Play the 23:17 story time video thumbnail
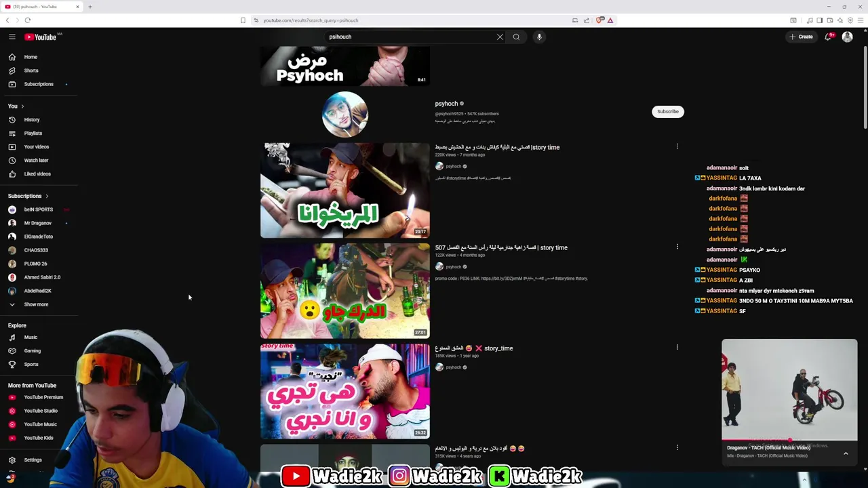Viewport: 868px width, 488px height. [x=344, y=190]
